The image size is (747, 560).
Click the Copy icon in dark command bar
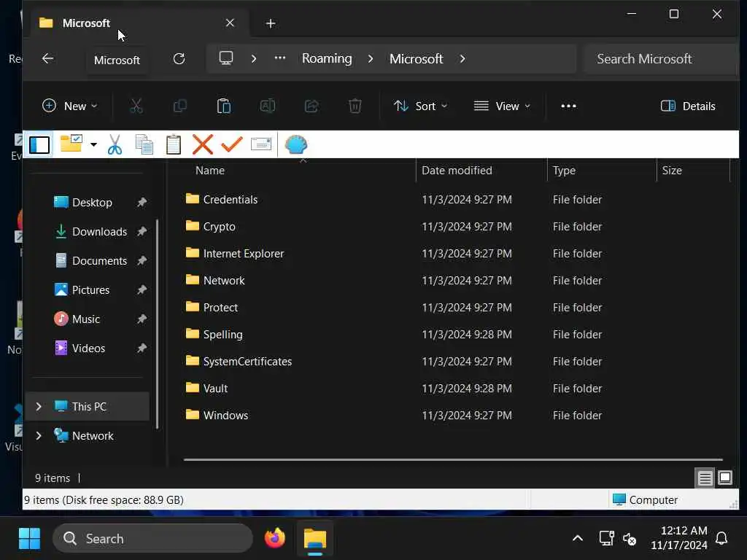point(179,106)
